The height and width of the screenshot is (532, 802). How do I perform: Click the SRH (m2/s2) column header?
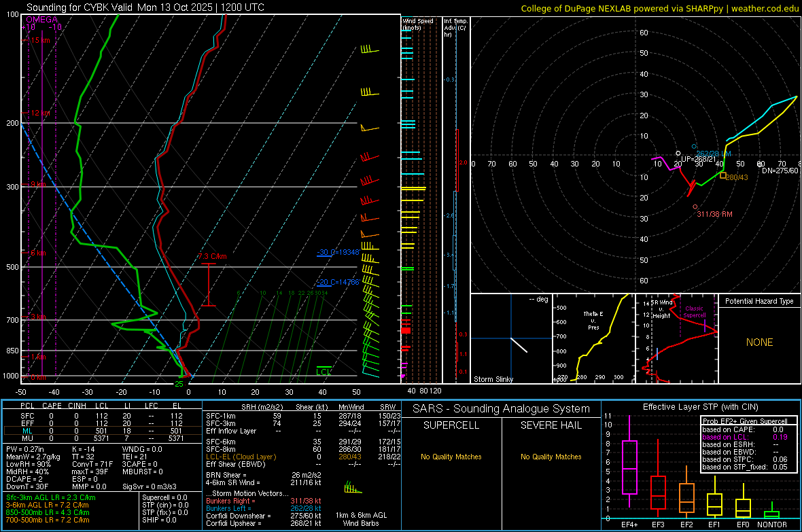point(262,407)
